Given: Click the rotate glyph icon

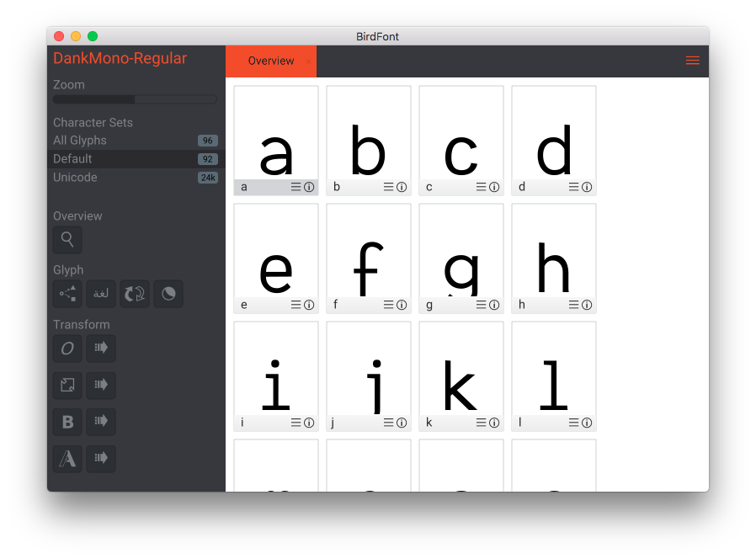Looking at the screenshot, I should pyautogui.click(x=135, y=294).
